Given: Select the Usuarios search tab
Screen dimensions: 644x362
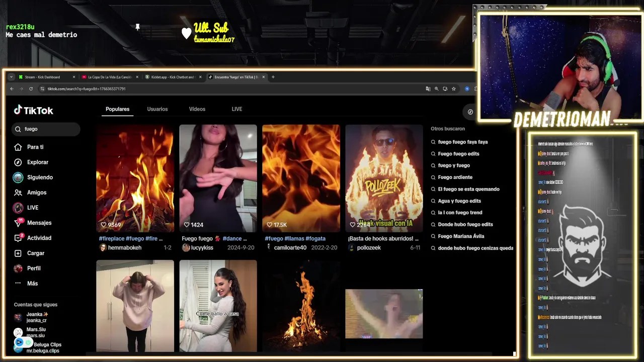Looking at the screenshot, I should click(x=157, y=109).
